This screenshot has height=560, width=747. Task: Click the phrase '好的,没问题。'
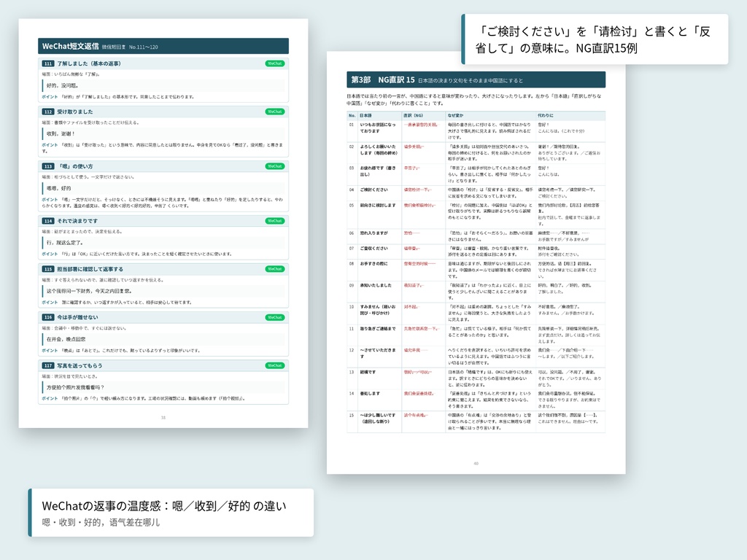point(63,86)
